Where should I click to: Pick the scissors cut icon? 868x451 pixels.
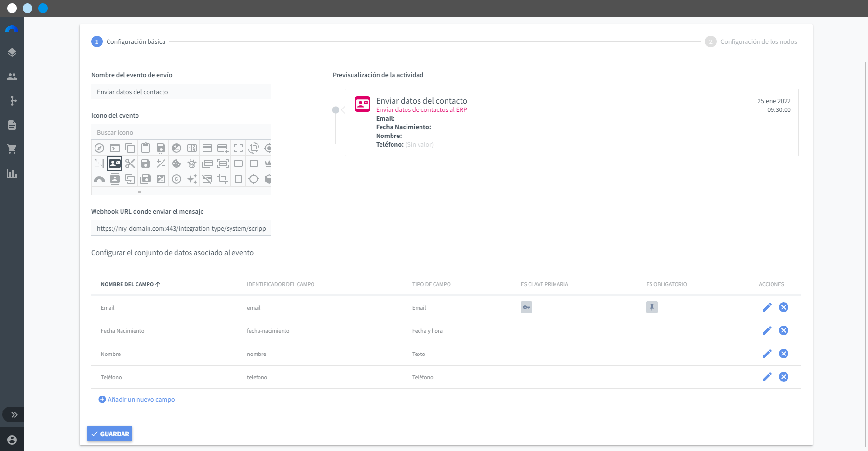[130, 164]
